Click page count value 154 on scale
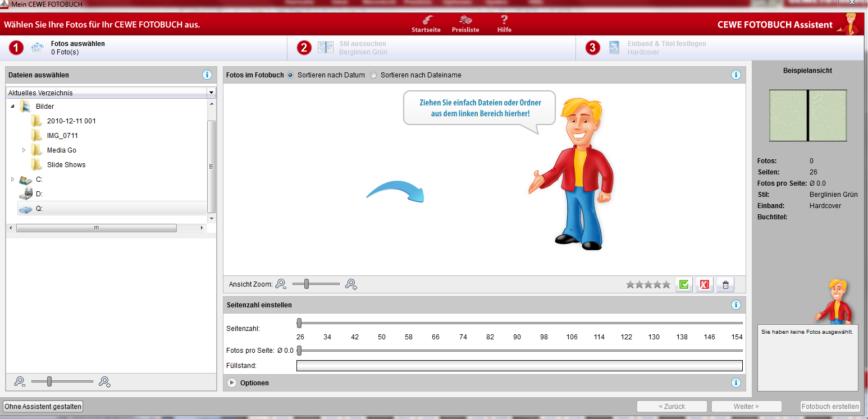Screen dimensions: 868x419 [737, 337]
